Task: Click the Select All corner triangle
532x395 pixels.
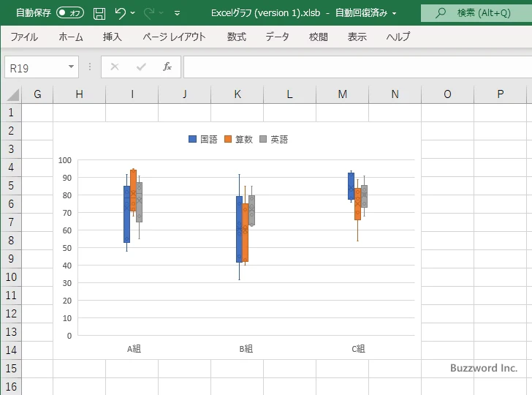Action: [x=13, y=95]
